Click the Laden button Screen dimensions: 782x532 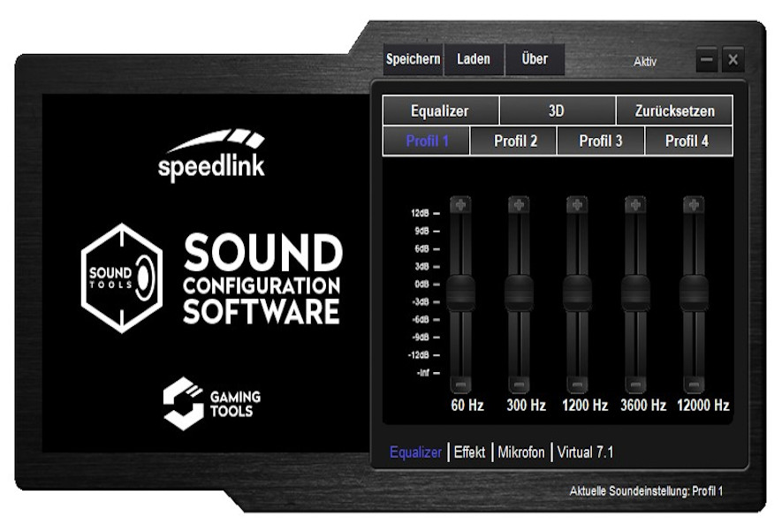pyautogui.click(x=474, y=59)
